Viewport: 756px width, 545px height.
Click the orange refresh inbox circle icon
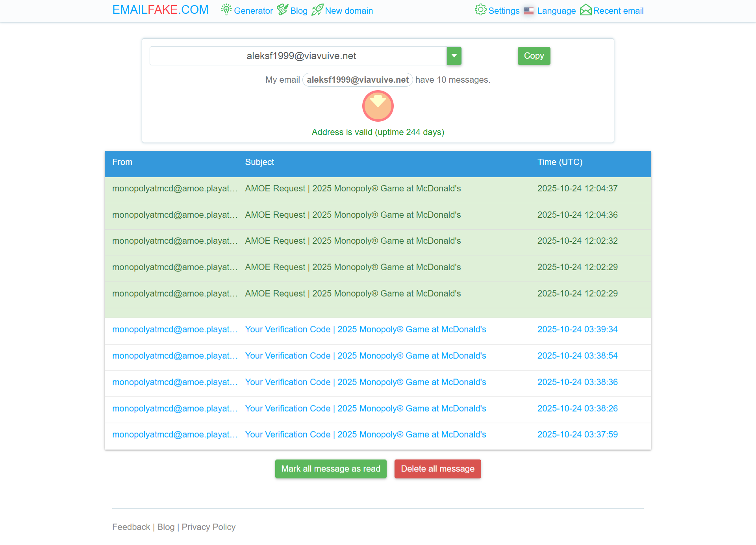pyautogui.click(x=378, y=106)
